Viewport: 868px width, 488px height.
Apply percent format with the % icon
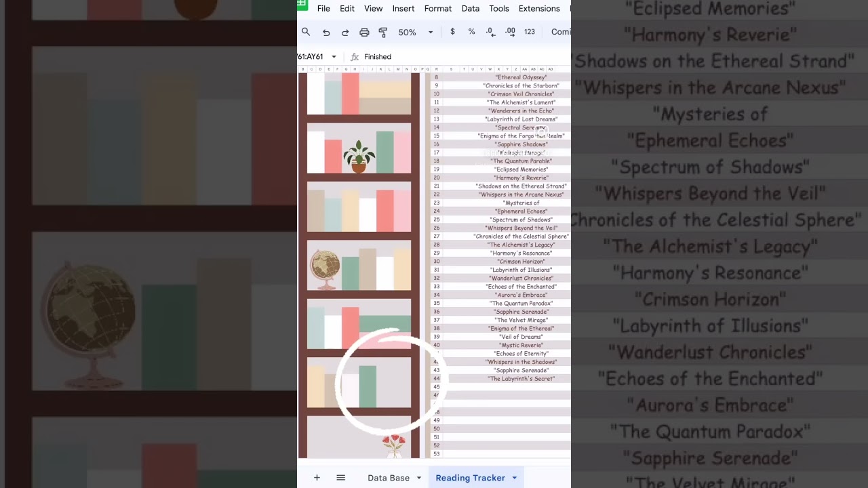(x=471, y=32)
